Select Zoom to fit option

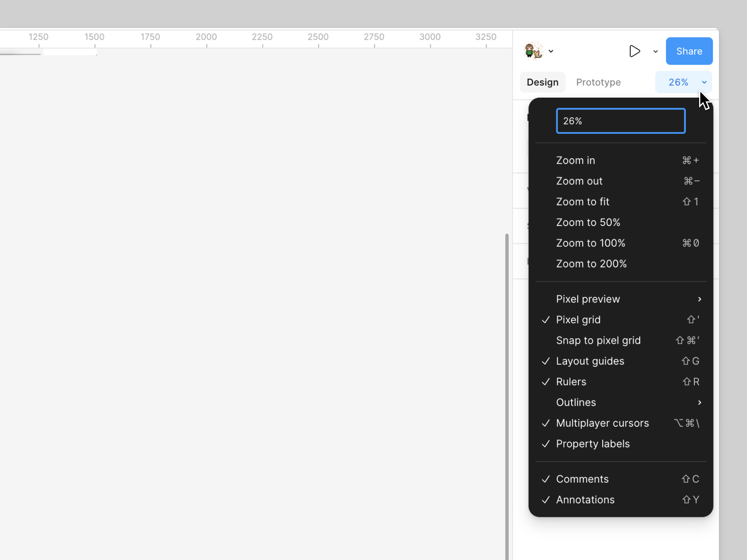[x=582, y=201]
